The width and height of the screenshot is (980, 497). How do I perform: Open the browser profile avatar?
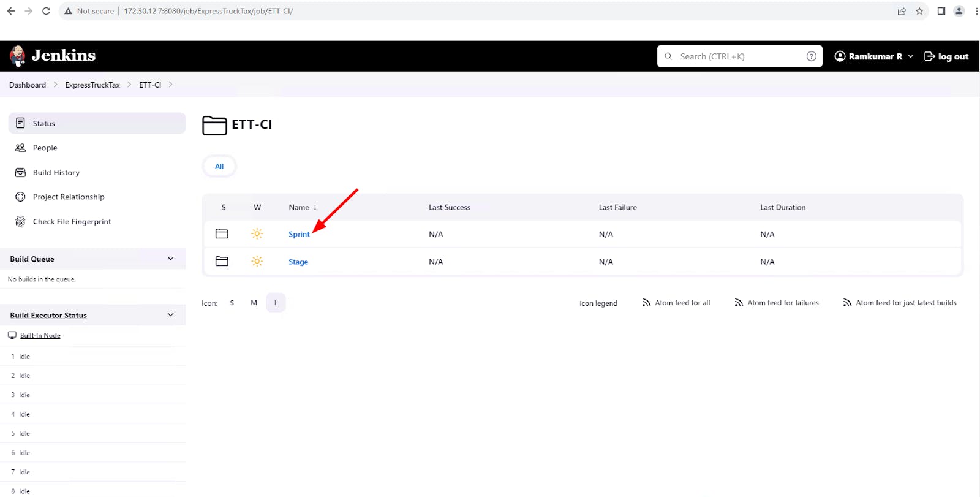(959, 11)
